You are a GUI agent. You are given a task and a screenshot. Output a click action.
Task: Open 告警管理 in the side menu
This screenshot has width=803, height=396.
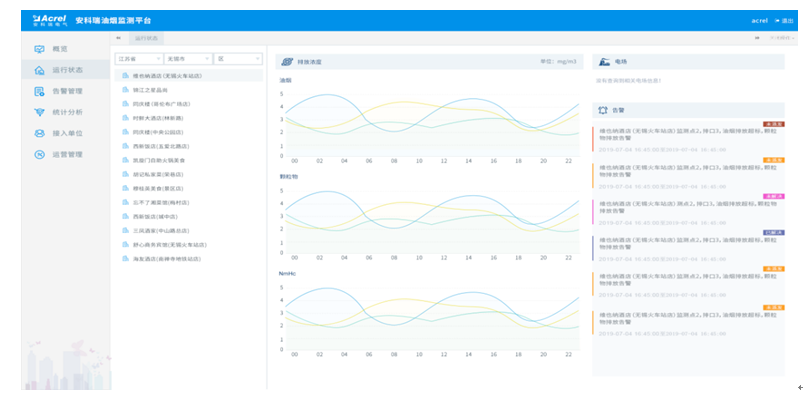[66, 91]
